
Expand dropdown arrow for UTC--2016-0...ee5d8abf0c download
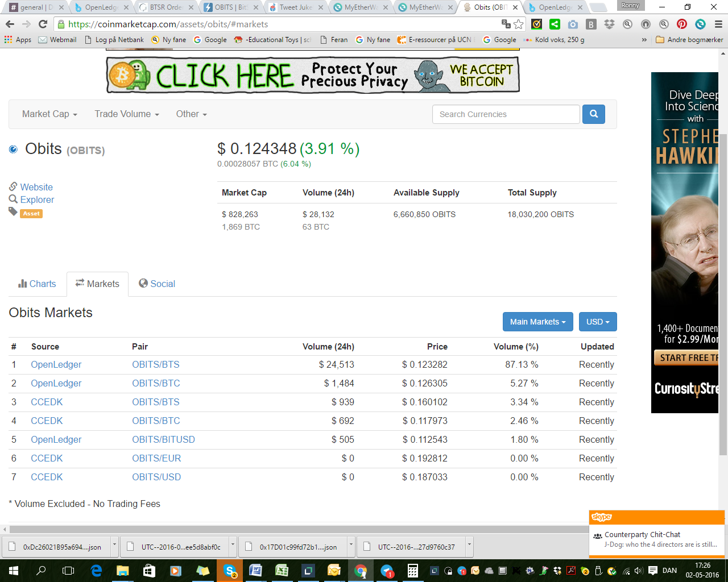point(233,547)
